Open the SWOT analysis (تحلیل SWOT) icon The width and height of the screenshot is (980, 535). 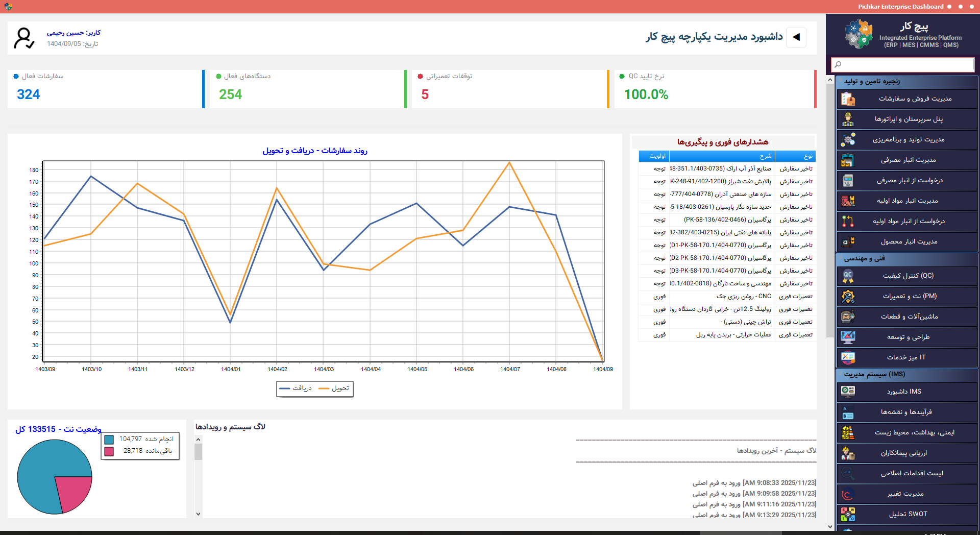pos(848,514)
